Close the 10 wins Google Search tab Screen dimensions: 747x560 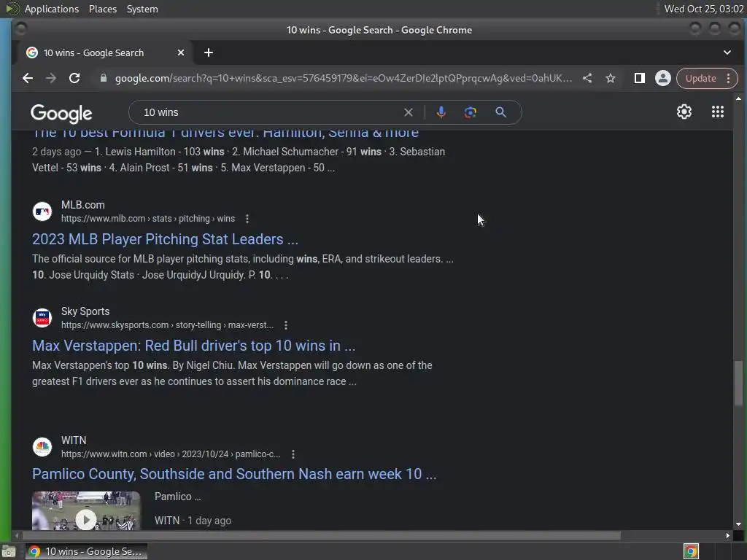pyautogui.click(x=181, y=52)
